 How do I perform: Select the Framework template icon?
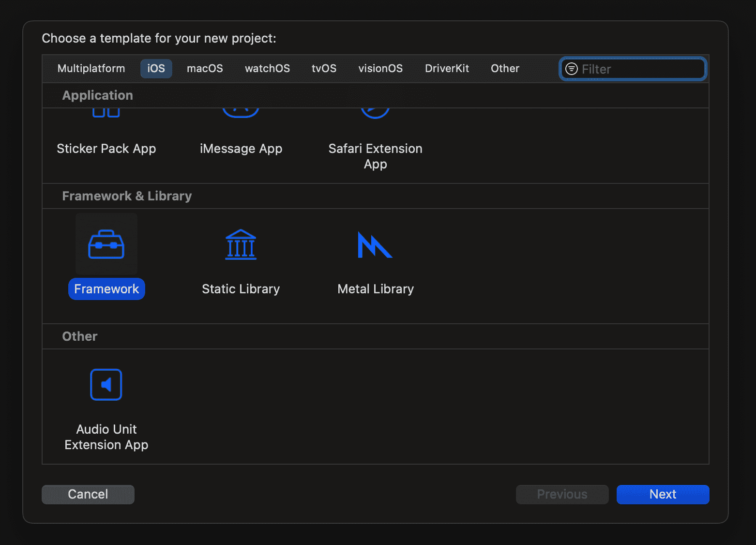point(106,244)
